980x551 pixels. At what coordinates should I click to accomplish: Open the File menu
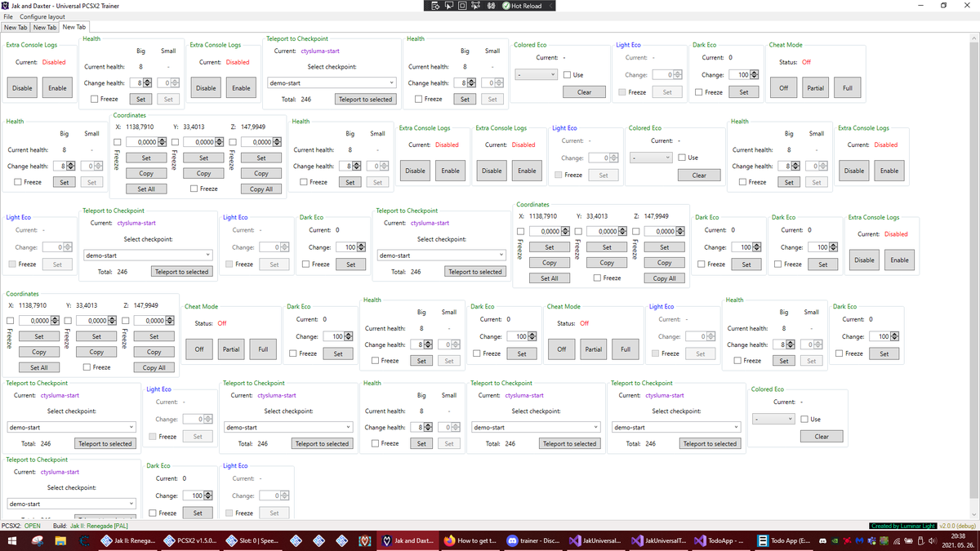click(8, 16)
